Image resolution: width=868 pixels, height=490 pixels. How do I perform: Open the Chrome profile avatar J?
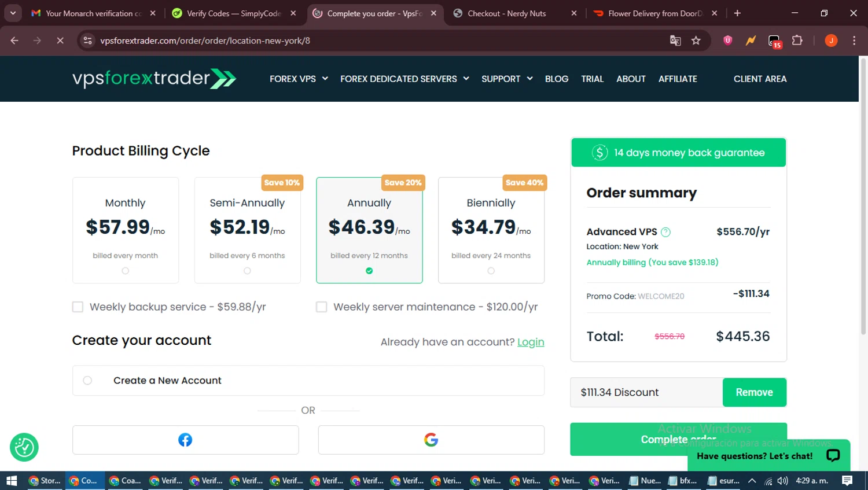click(x=831, y=40)
